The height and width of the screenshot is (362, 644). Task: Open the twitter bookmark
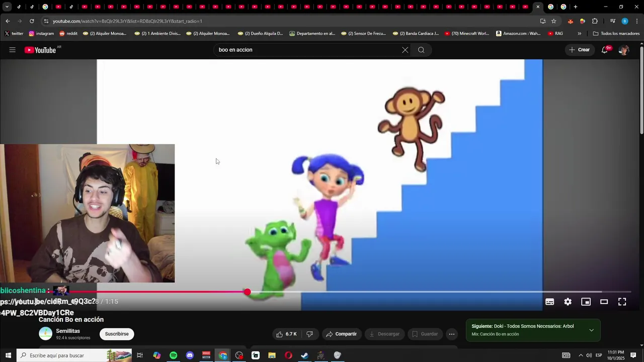[x=14, y=34]
